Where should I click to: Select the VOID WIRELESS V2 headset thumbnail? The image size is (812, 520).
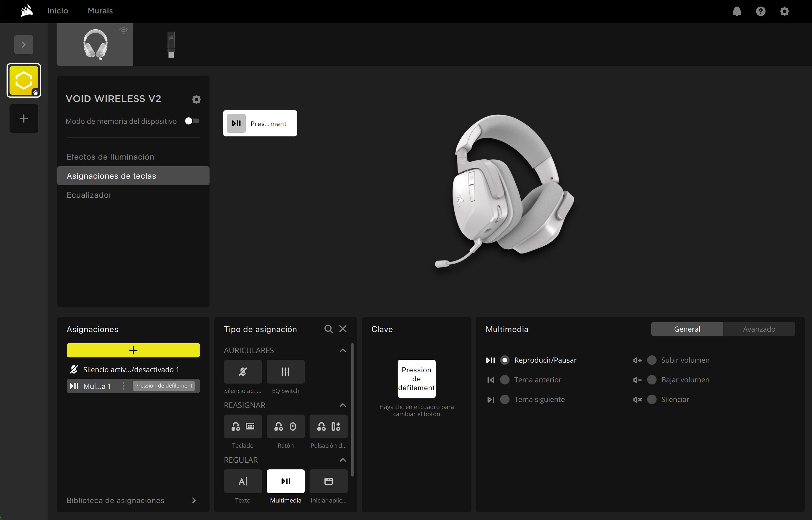pos(95,44)
